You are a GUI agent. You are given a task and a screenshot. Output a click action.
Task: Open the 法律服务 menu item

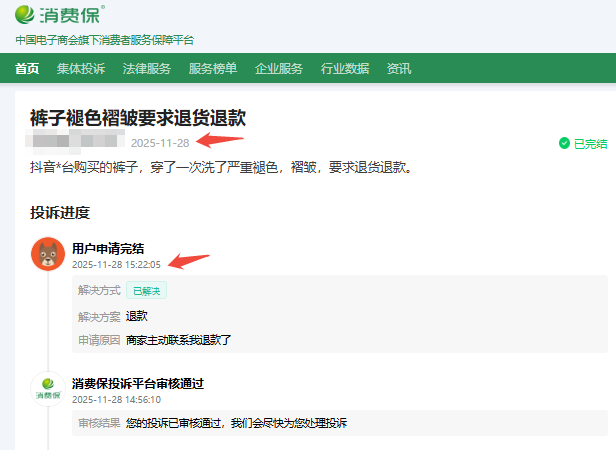(147, 69)
